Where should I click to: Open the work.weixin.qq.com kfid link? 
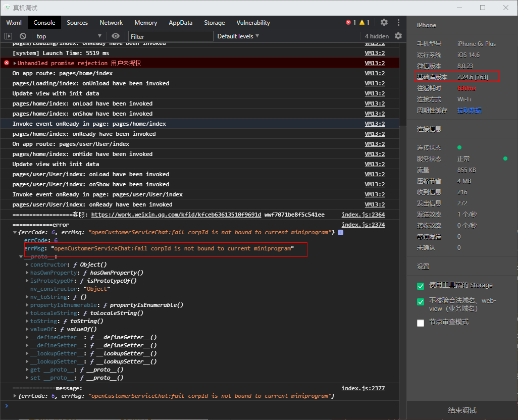(x=176, y=215)
